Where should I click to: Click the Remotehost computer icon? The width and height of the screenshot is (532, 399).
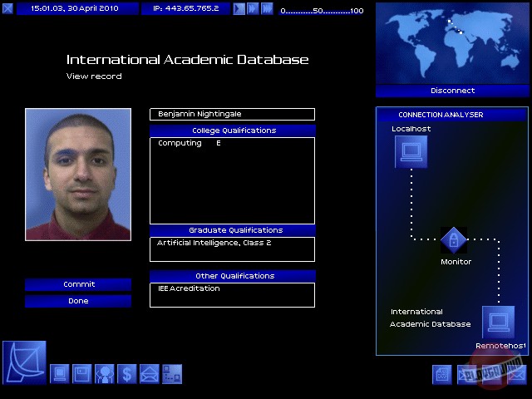[498, 323]
